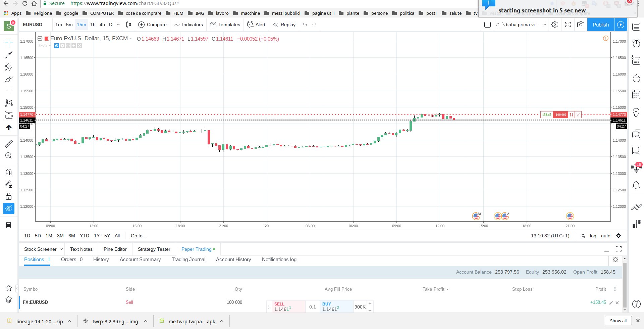Click the Publish button
This screenshot has height=329, width=644.
tap(600, 25)
